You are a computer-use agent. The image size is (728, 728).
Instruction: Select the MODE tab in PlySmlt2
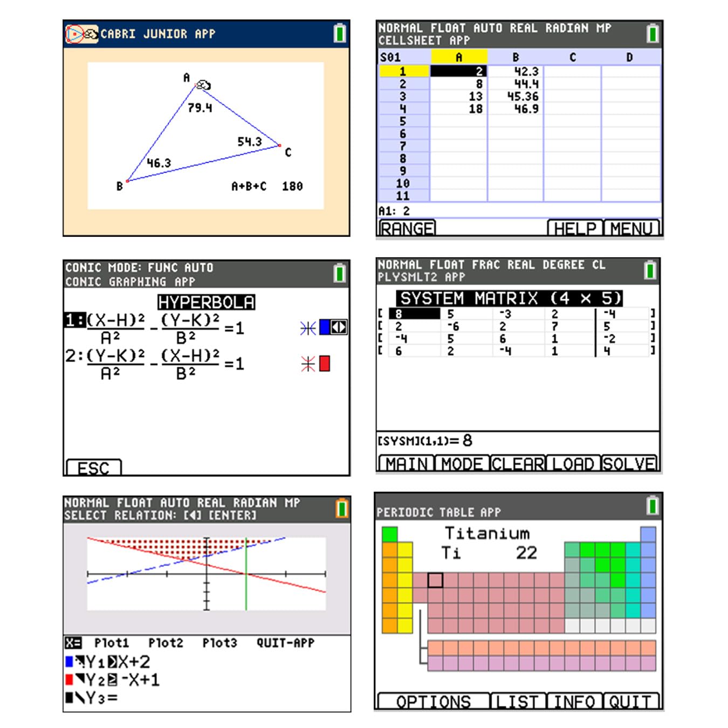click(462, 464)
